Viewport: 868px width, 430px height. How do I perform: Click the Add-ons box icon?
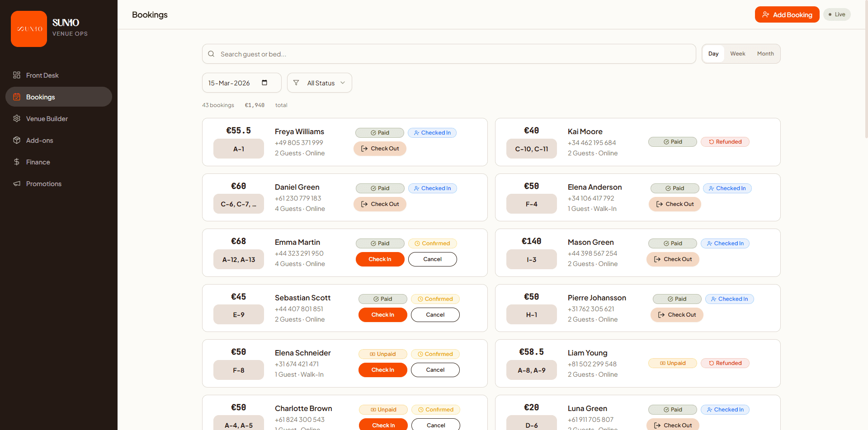pyautogui.click(x=17, y=140)
